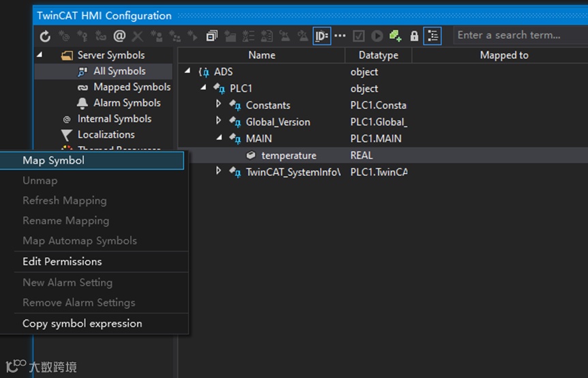Click the Mapped to column header
Viewport: 588px width, 378px height.
coord(503,55)
